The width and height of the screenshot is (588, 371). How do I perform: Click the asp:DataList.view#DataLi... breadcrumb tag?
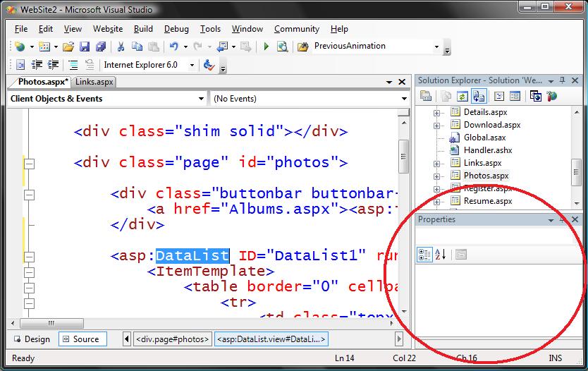(x=271, y=339)
